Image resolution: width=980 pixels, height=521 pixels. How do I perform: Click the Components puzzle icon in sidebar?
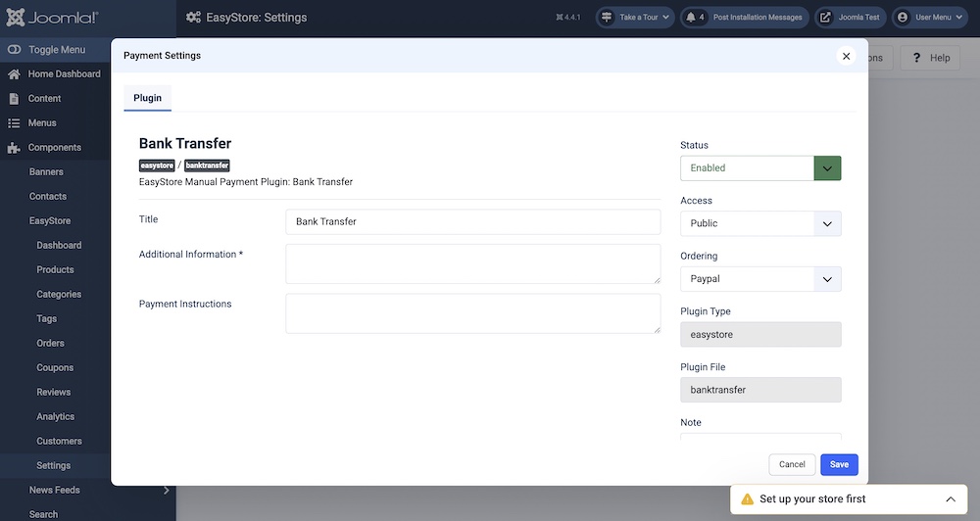pos(14,148)
